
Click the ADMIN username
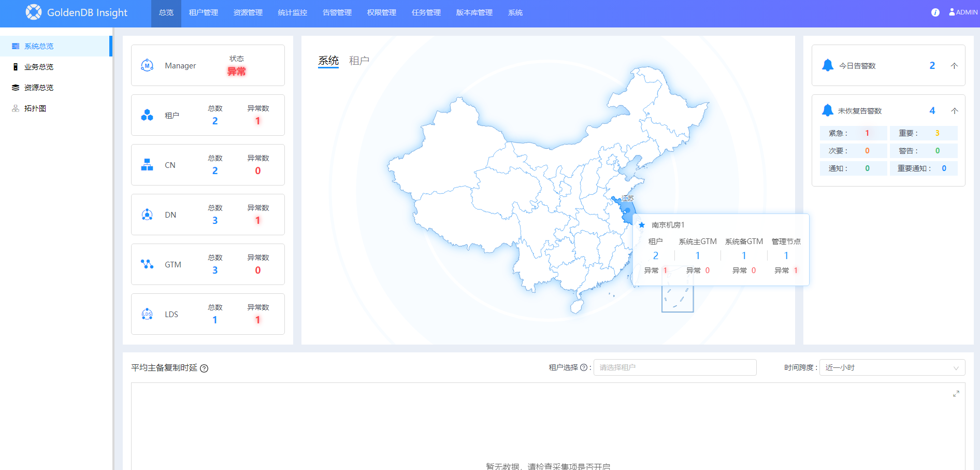pyautogui.click(x=967, y=12)
